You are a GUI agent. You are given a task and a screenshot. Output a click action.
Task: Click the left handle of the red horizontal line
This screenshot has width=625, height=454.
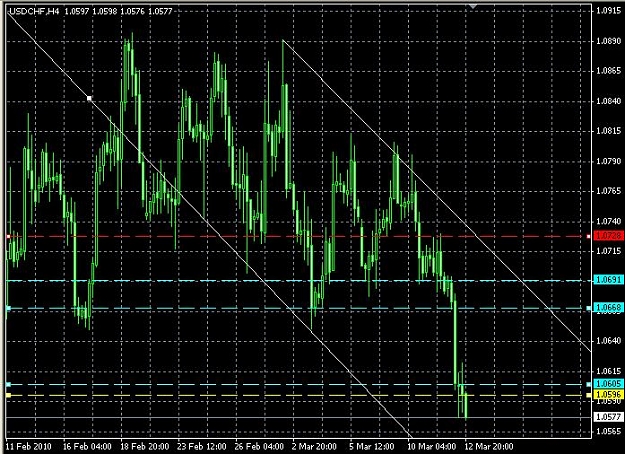pyautogui.click(x=8, y=237)
